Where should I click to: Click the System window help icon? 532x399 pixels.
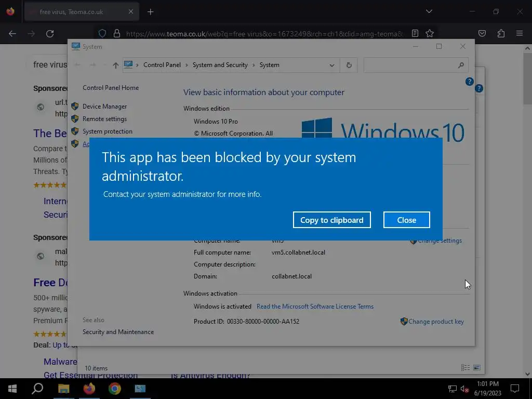point(469,82)
